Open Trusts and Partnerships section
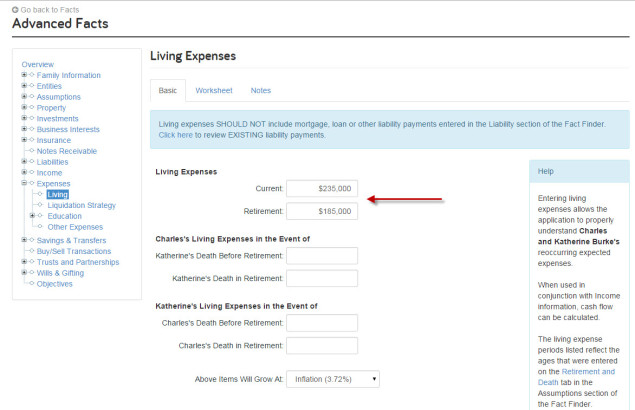This screenshot has height=410, width=635. click(78, 262)
